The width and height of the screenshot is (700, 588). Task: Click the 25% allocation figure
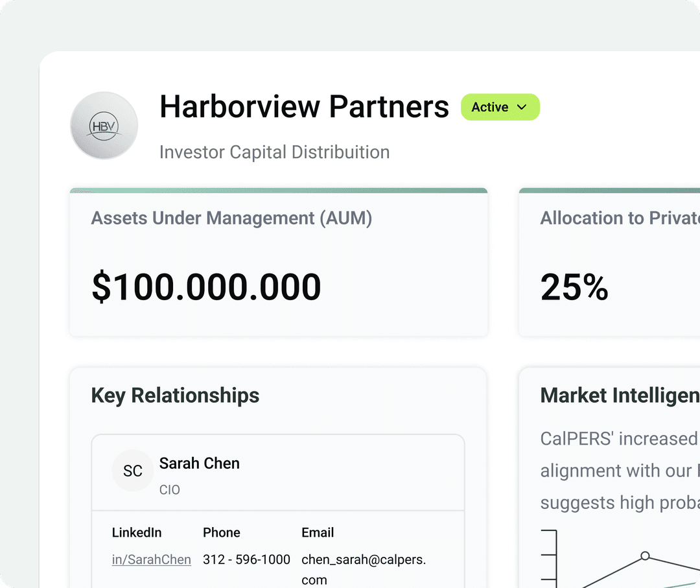click(x=574, y=287)
